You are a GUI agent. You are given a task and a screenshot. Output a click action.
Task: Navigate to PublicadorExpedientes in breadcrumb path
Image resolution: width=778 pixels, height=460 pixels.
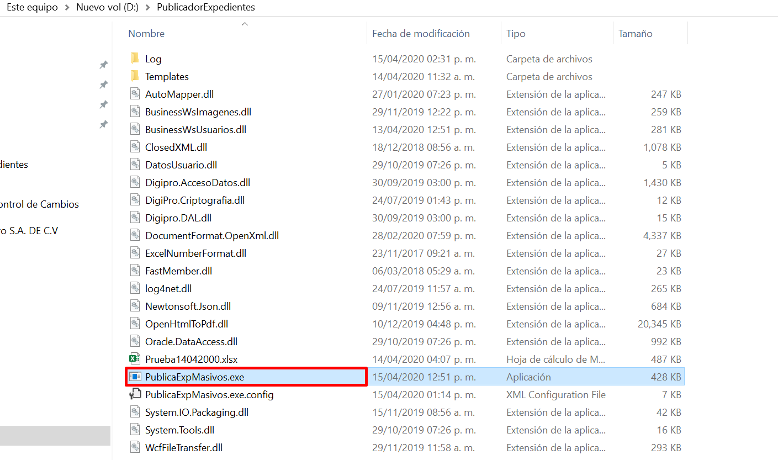pos(205,7)
